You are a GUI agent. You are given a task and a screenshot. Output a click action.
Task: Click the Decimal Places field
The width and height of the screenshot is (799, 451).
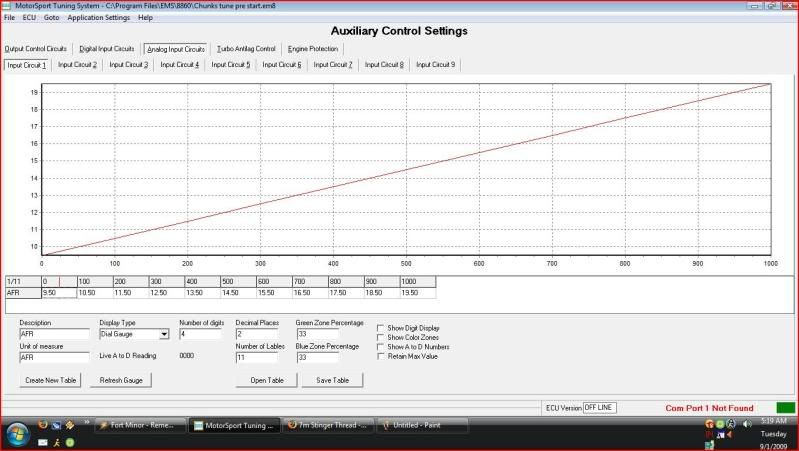[257, 334]
